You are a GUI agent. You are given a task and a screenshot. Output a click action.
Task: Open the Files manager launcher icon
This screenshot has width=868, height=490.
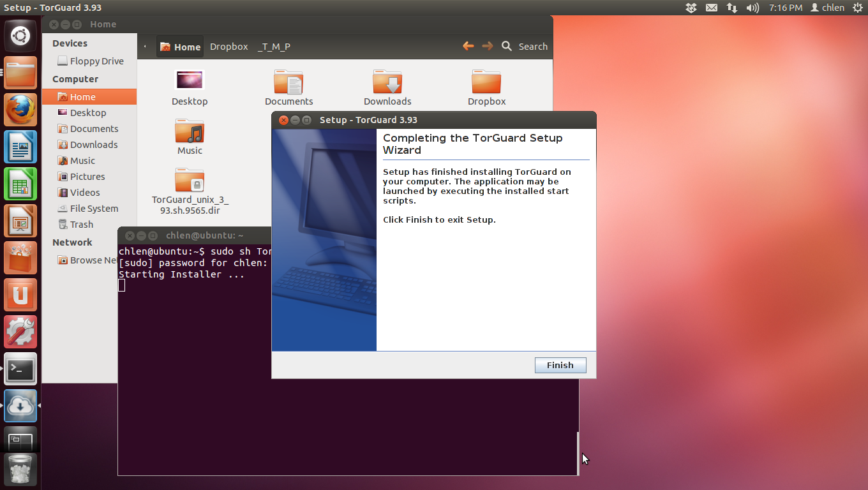[x=20, y=73]
